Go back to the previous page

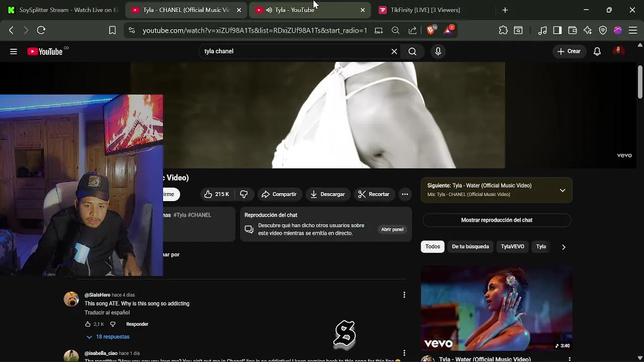point(11,31)
